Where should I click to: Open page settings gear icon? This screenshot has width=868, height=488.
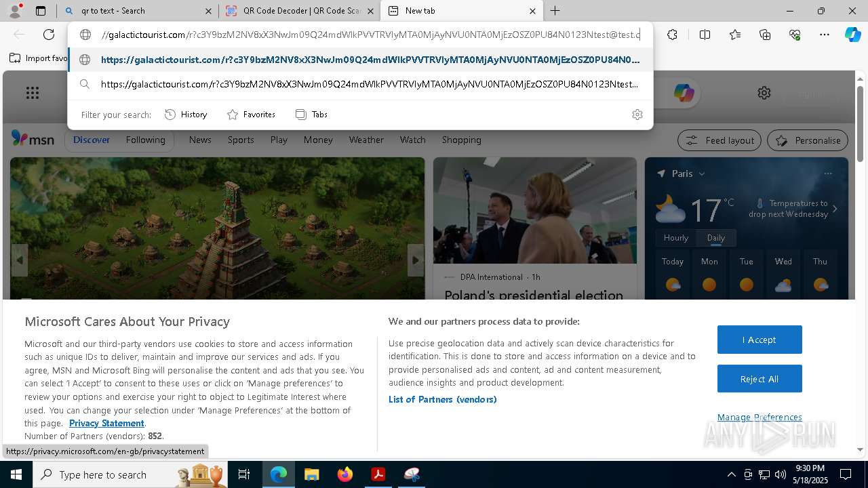point(764,93)
